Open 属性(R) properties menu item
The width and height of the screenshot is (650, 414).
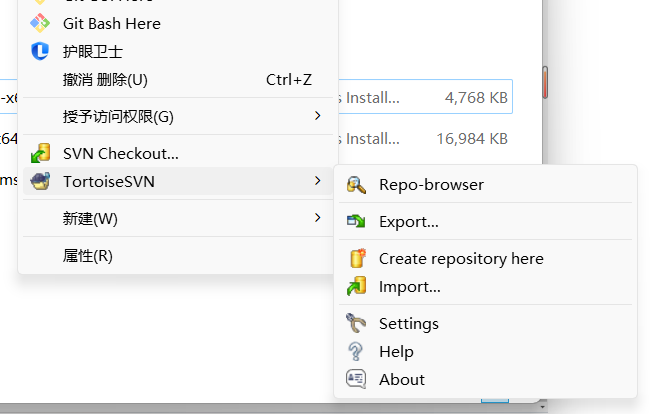point(88,256)
